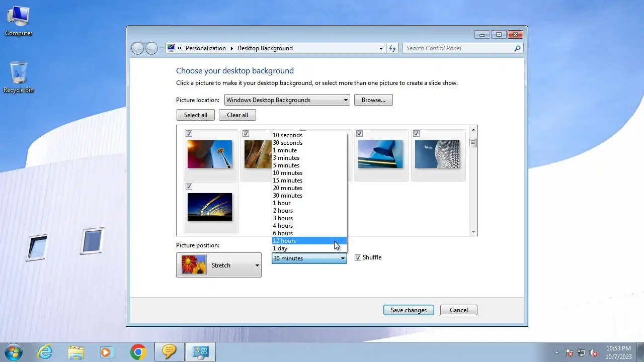Uncheck the second wallpaper's checkbox

(246, 133)
